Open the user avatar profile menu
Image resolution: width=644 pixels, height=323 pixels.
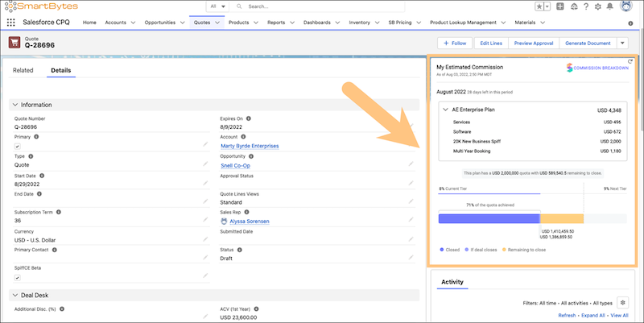[626, 6]
